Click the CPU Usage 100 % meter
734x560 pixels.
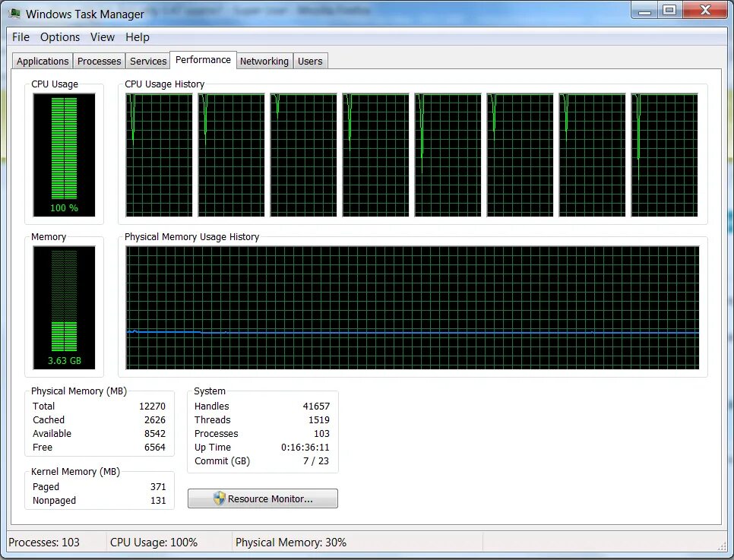tap(64, 155)
